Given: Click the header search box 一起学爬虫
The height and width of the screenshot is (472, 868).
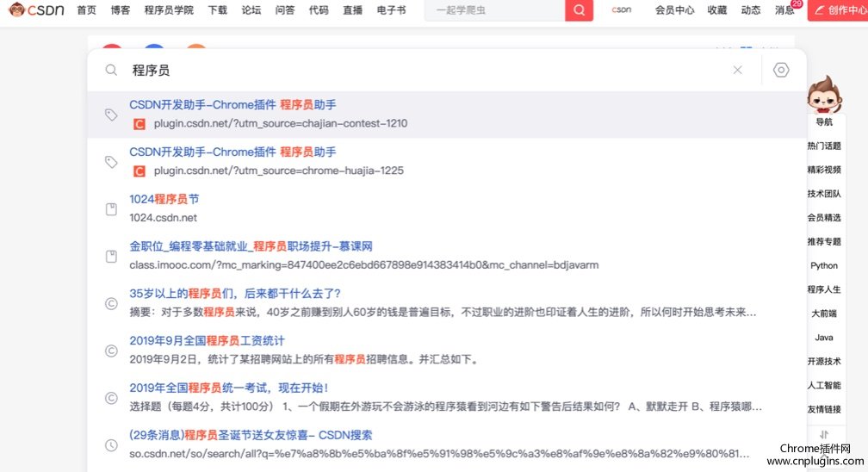Looking at the screenshot, I should coord(495,10).
